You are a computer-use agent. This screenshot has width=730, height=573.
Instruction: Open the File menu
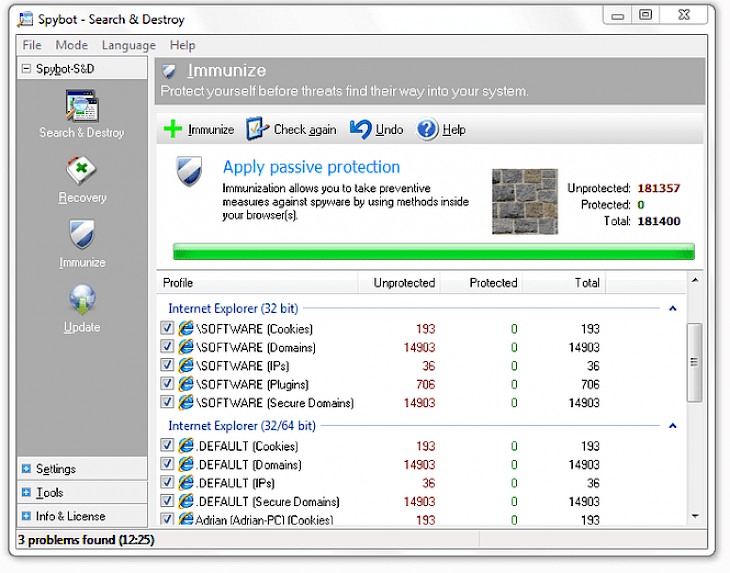(32, 45)
